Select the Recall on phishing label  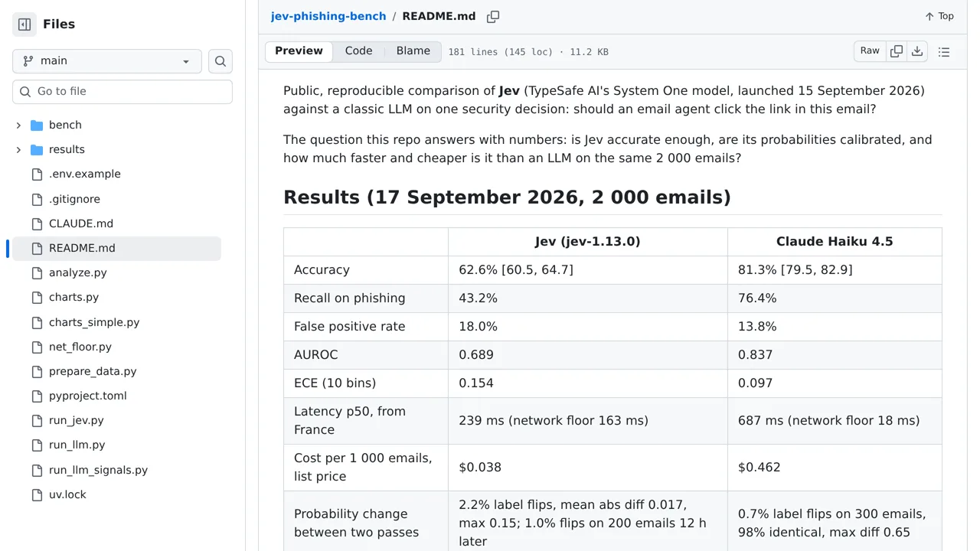coord(350,298)
